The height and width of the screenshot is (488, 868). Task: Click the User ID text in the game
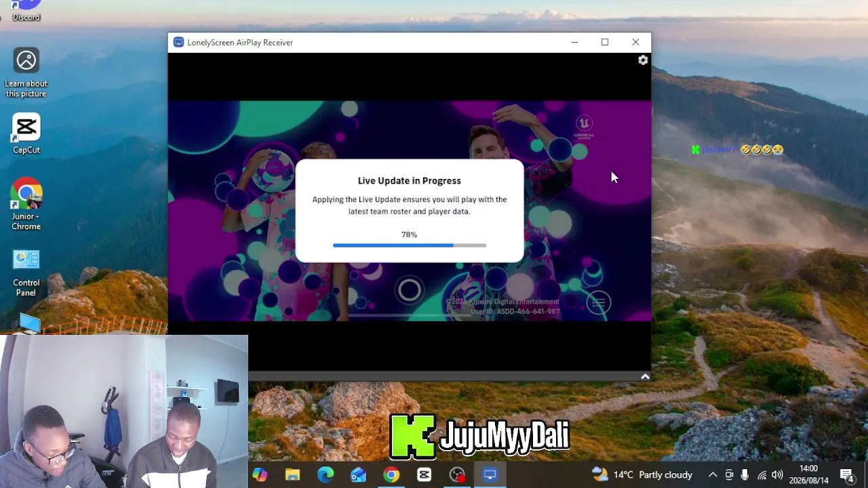click(x=515, y=312)
